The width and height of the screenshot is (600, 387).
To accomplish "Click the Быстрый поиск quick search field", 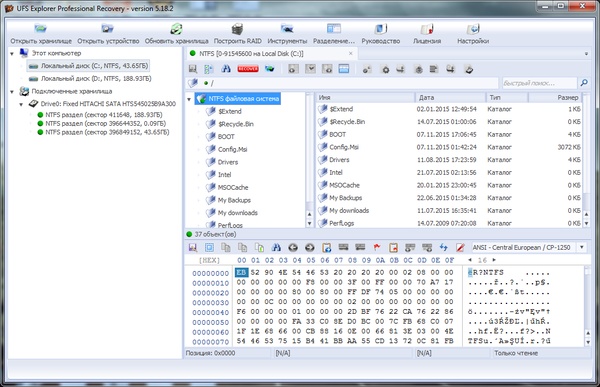I will click(x=539, y=83).
